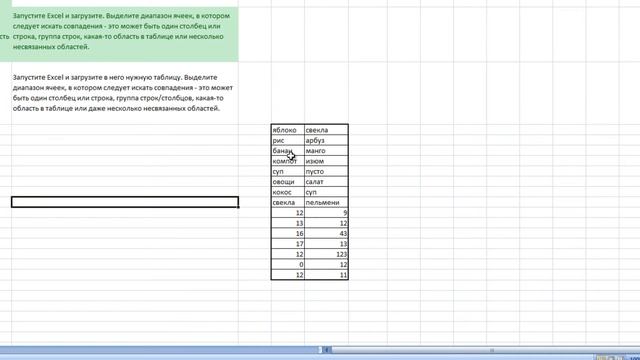Select the cell 'яблоко'
The height and width of the screenshot is (360, 640).
(288, 130)
